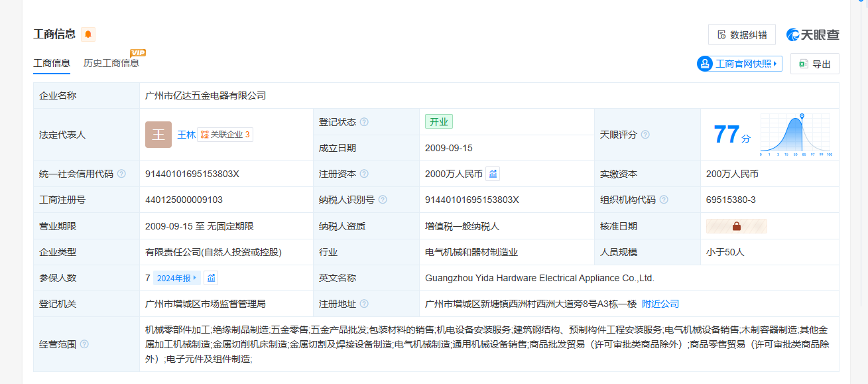The width and height of the screenshot is (868, 384).
Task: Expand the 2024年报 dropdown tag
Action: click(x=177, y=278)
